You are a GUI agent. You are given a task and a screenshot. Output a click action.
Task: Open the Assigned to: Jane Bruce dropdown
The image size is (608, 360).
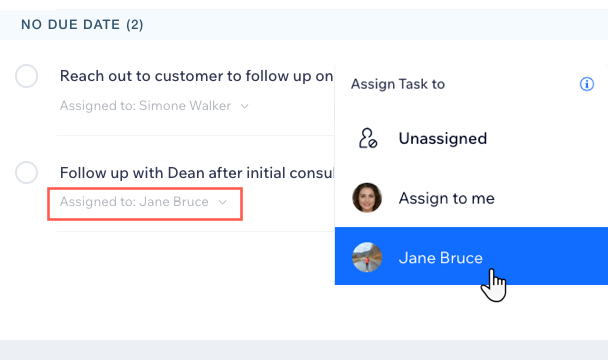(145, 204)
